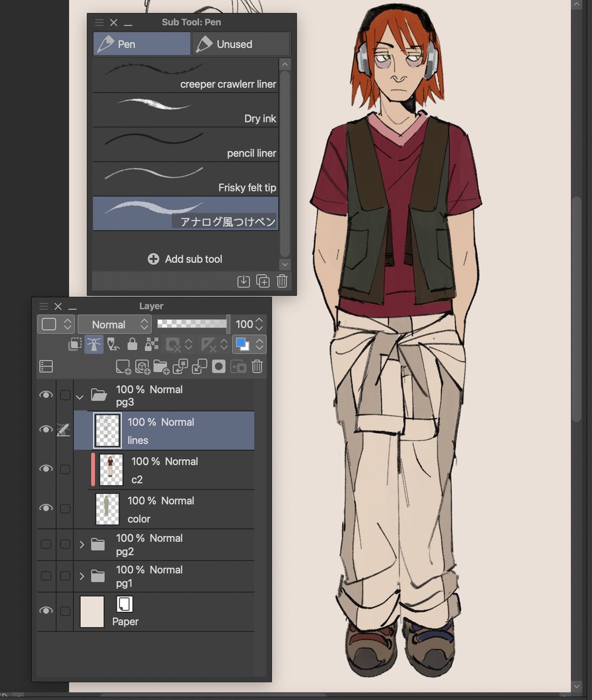This screenshot has height=700, width=592.
Task: Select the creeper crawlerr liner pen
Action: point(186,75)
